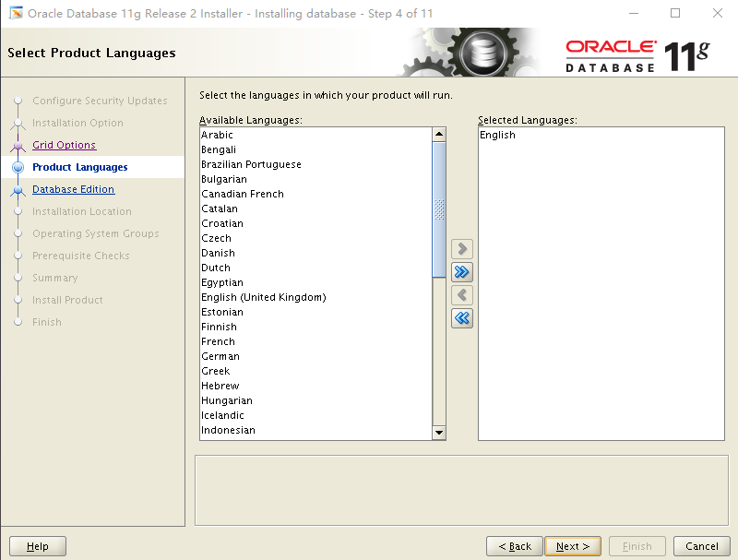738x560 pixels.
Task: Select Greek in Available Languages
Action: 315,371
